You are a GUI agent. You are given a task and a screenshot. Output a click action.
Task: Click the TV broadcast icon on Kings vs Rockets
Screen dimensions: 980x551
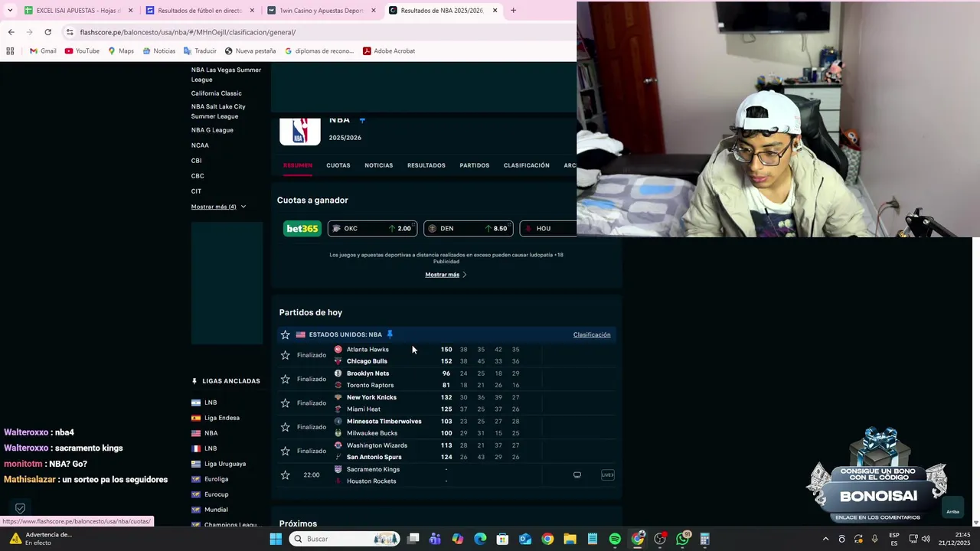577,474
